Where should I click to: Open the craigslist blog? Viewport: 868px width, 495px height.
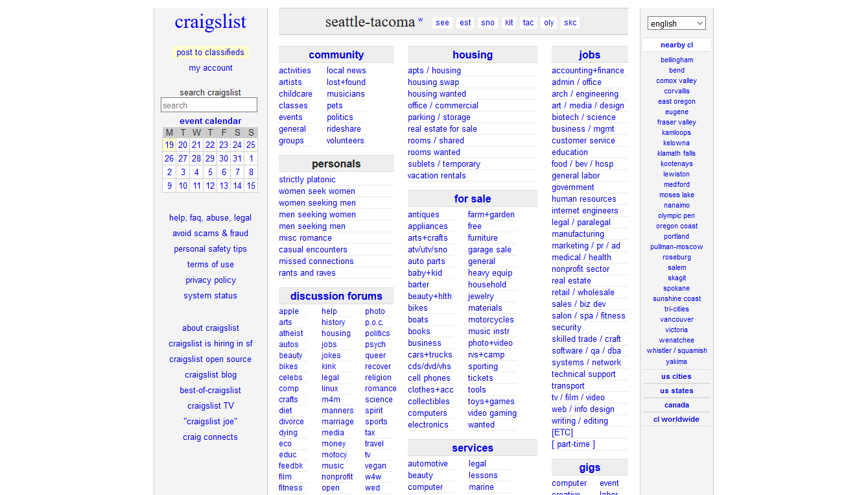pos(210,375)
